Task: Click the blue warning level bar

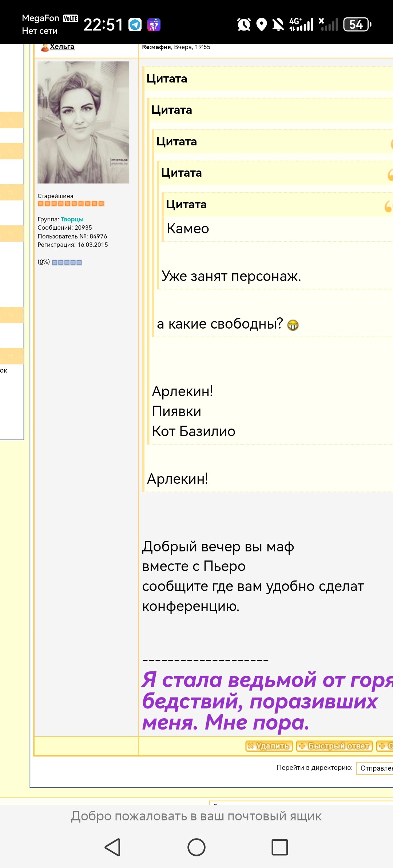Action: click(67, 262)
